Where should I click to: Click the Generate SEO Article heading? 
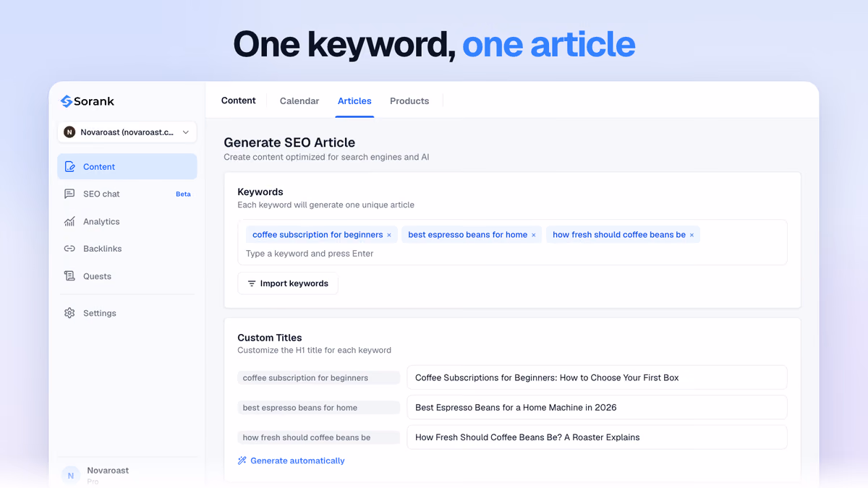point(289,142)
